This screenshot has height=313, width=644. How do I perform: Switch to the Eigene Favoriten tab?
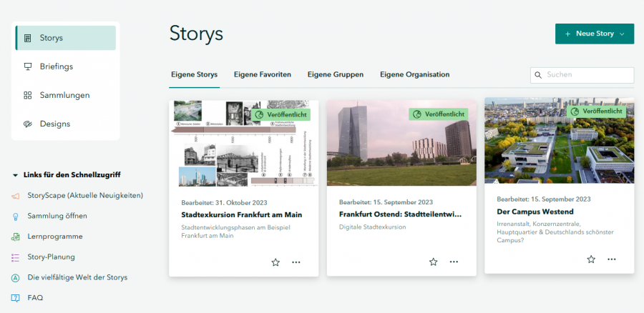[262, 74]
